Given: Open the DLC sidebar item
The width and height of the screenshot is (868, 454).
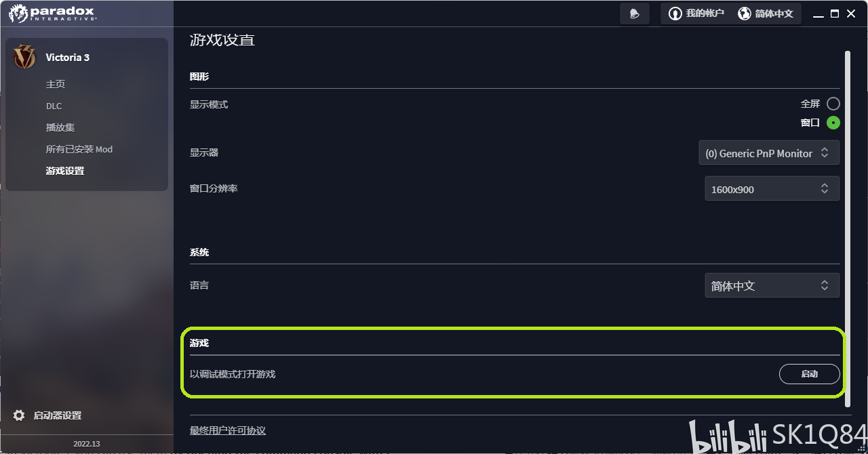Looking at the screenshot, I should [54, 106].
